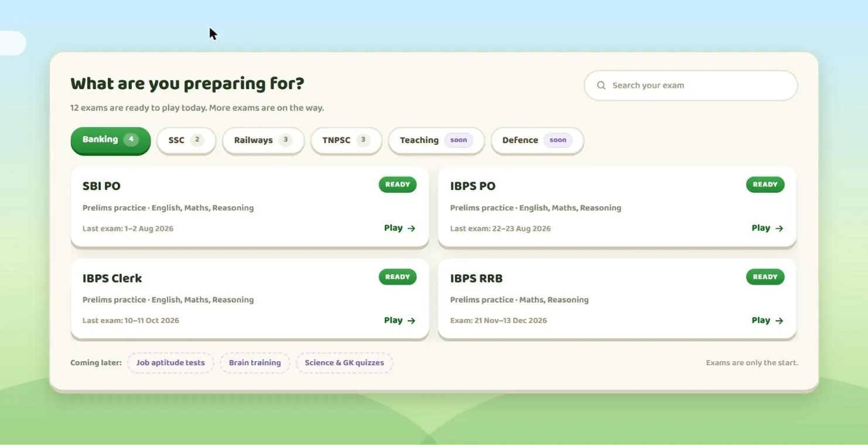The width and height of the screenshot is (868, 445).
Task: Click 'Prelims practice · Maths, Reasoning' description
Action: coord(520,300)
